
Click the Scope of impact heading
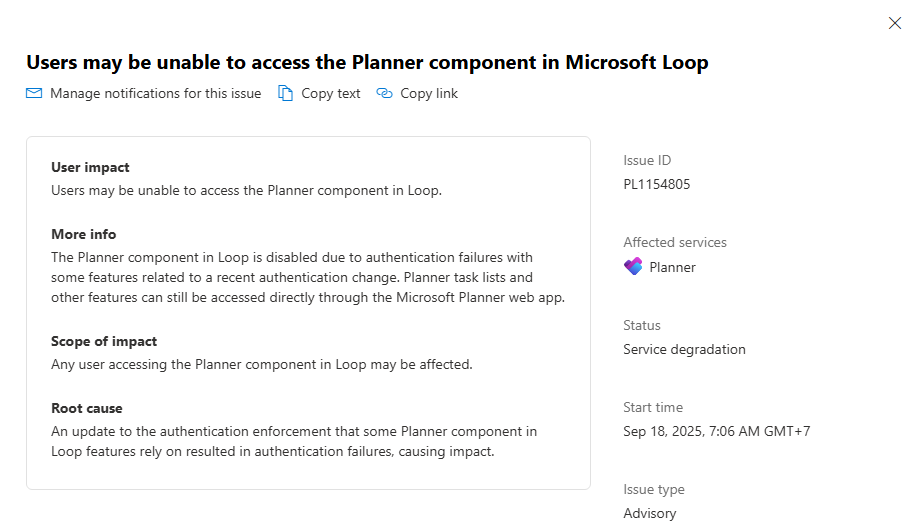tap(104, 341)
